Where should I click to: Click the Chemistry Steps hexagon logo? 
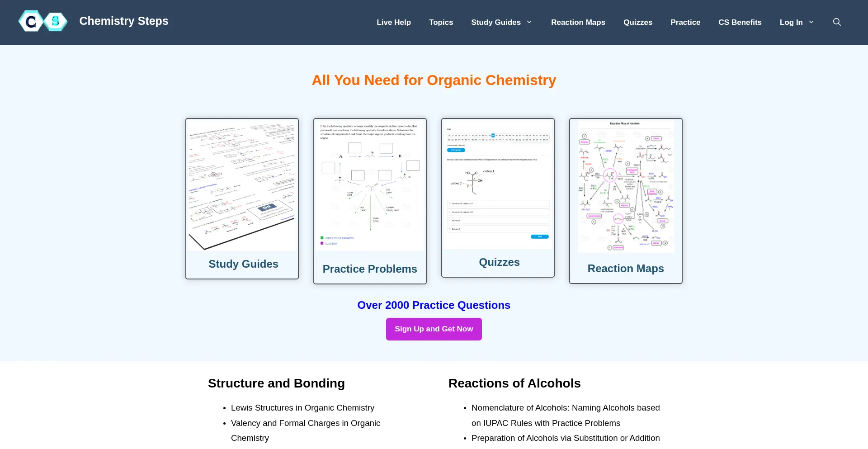pos(43,21)
